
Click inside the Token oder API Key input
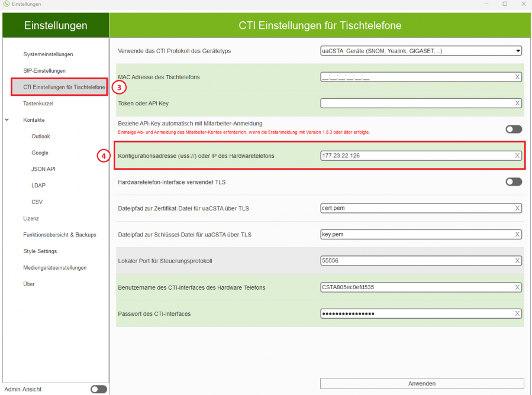click(x=414, y=102)
